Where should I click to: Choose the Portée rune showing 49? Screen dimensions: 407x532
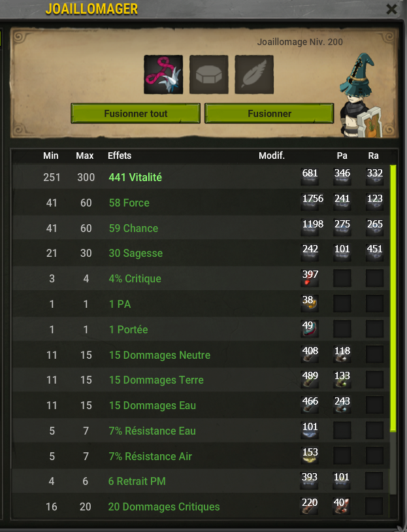[x=310, y=329]
